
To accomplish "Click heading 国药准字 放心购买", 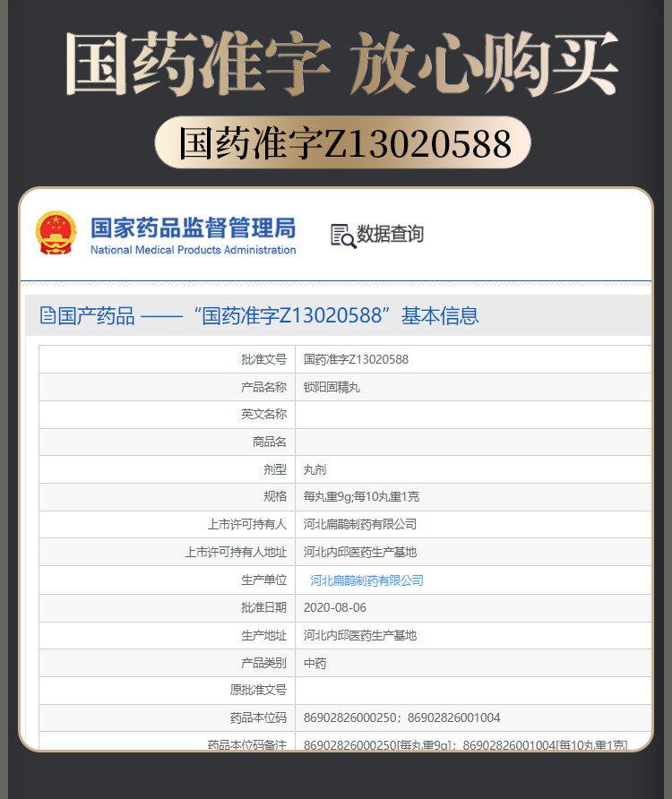I will [342, 64].
